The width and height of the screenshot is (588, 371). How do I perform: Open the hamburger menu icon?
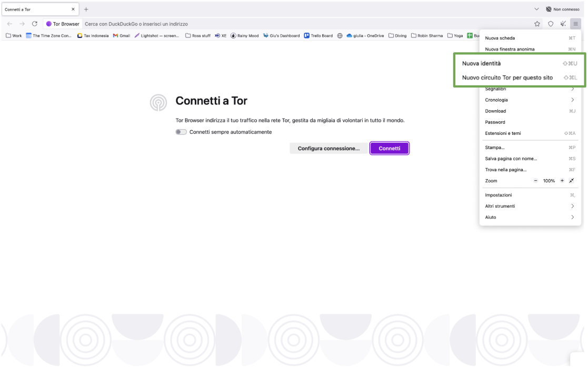[x=576, y=24]
